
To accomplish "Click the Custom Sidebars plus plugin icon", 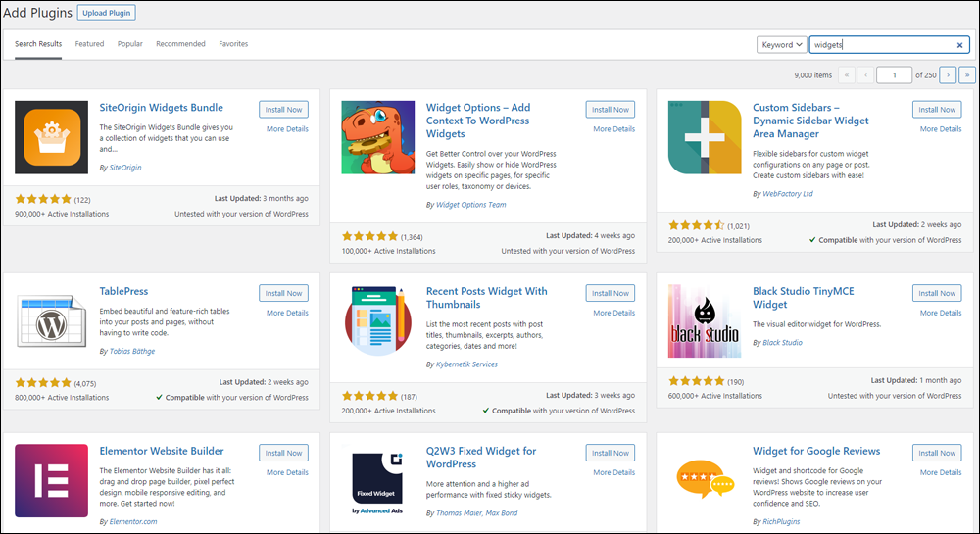I will tap(705, 137).
